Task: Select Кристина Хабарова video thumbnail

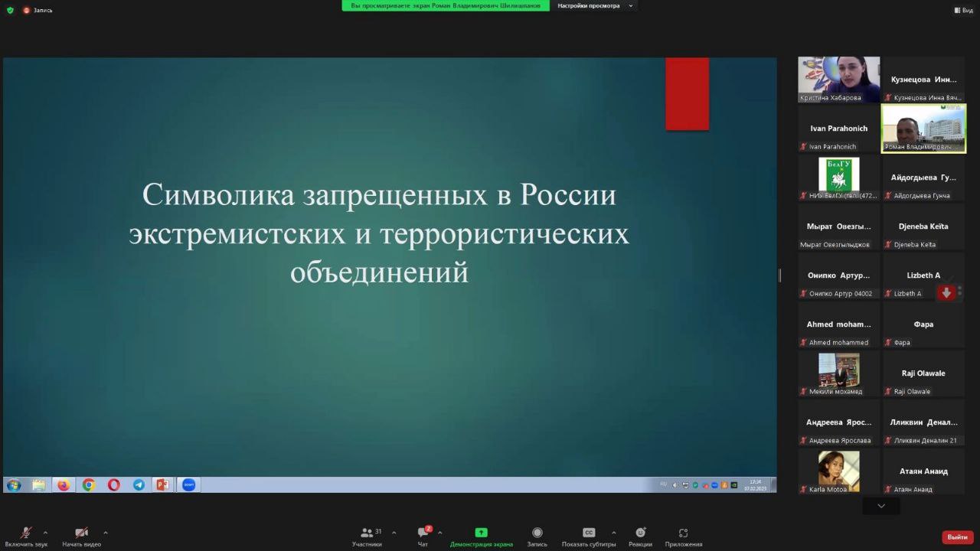Action: coord(838,79)
